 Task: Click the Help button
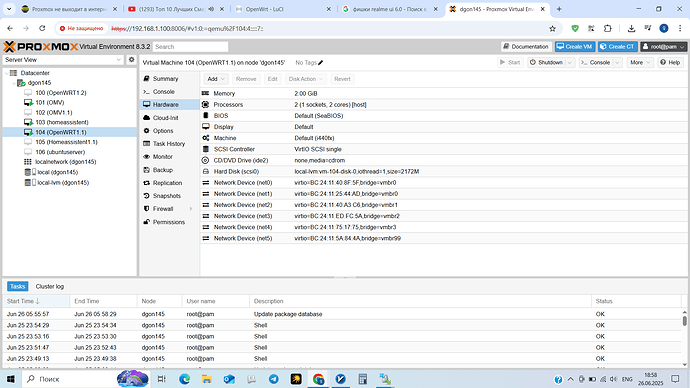point(670,62)
